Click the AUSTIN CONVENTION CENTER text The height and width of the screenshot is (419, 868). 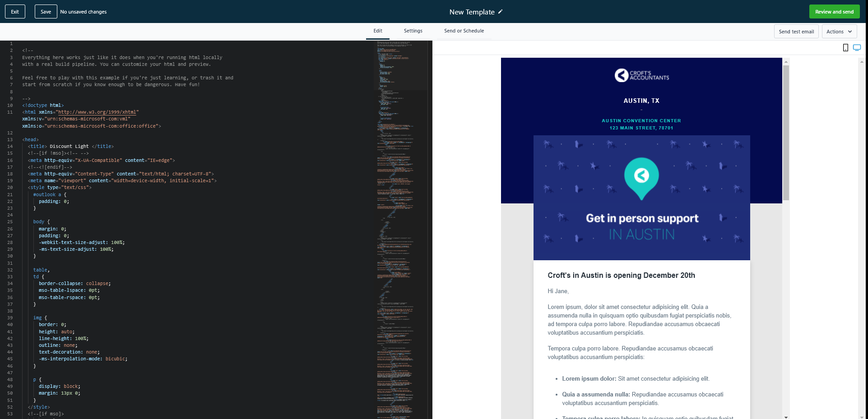click(641, 120)
